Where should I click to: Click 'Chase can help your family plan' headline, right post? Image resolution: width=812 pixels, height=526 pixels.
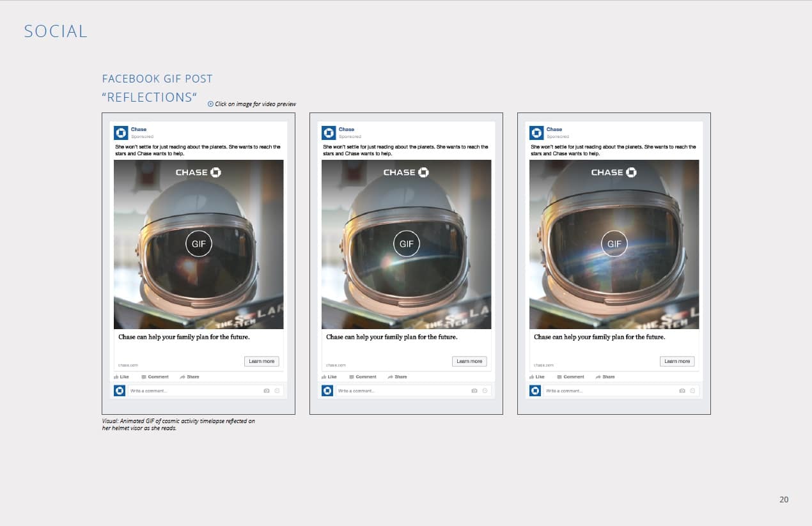coord(600,337)
